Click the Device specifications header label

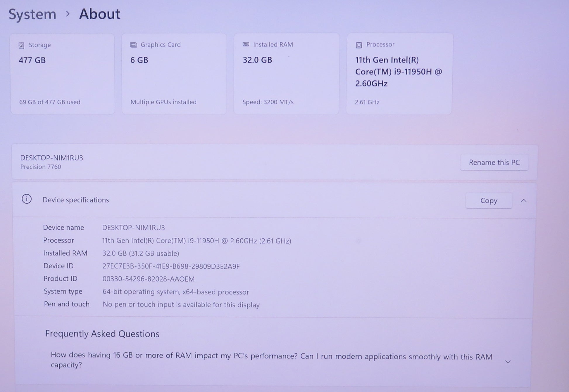pos(76,200)
